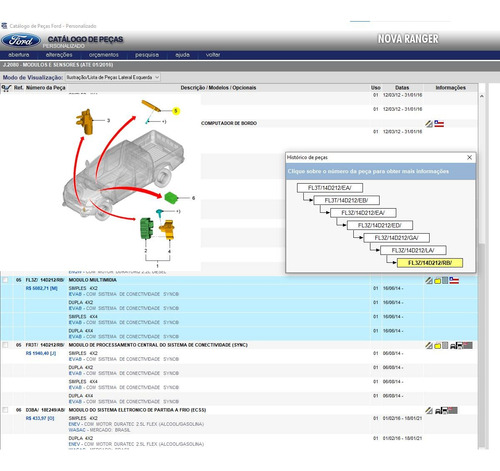Viewport: 500px width, 471px height.
Task: Click vehicle icons in D3BA 18E249 row
Action: pyautogui.click(x=446, y=411)
